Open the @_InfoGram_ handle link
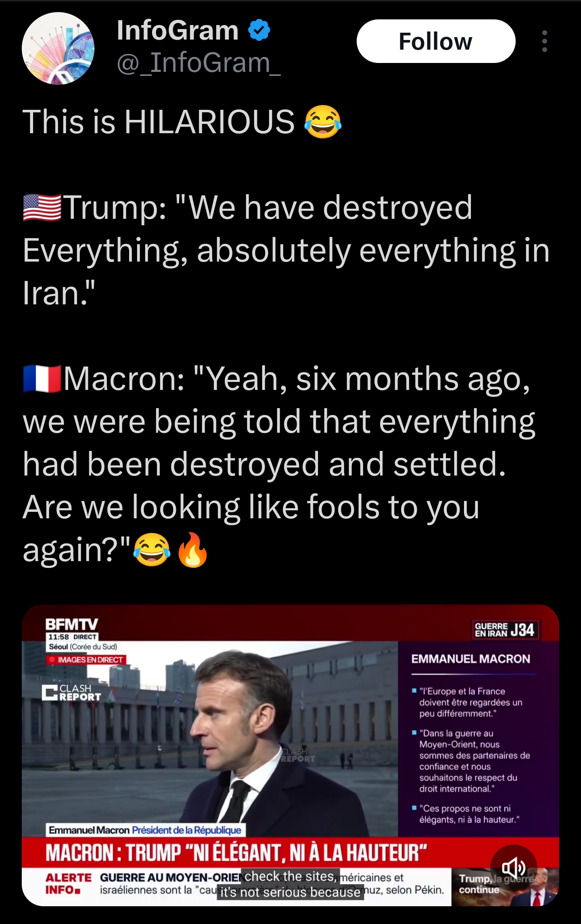The image size is (581, 924). [199, 63]
